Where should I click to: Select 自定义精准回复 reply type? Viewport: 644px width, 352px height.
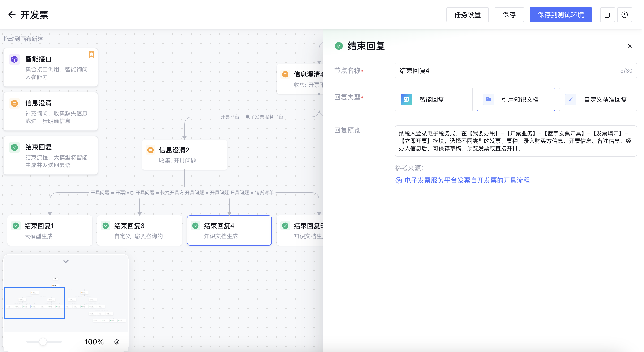click(x=598, y=99)
